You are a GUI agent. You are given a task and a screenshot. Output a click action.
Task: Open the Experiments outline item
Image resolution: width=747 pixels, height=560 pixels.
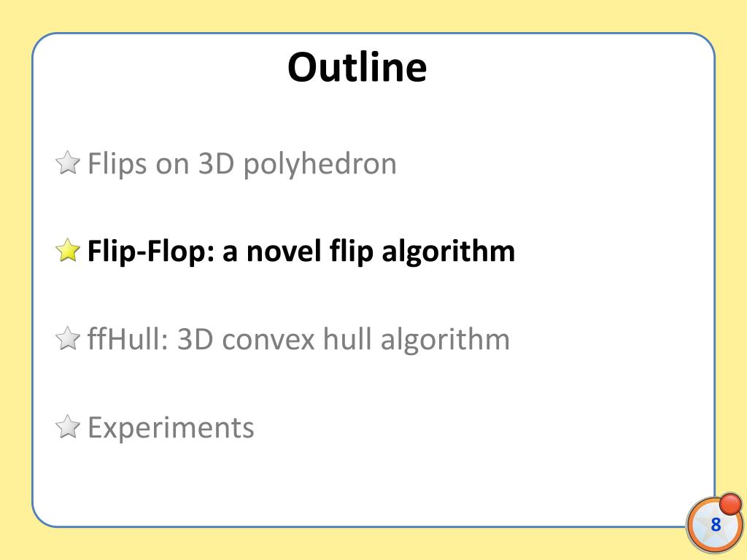click(171, 427)
